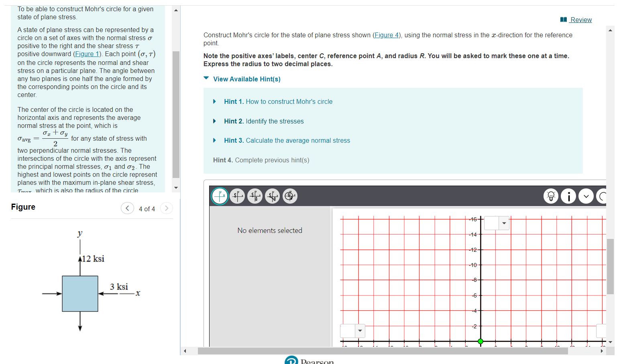Open the Figure 1 link in description
Screen dimensions: 619x364
(87, 54)
